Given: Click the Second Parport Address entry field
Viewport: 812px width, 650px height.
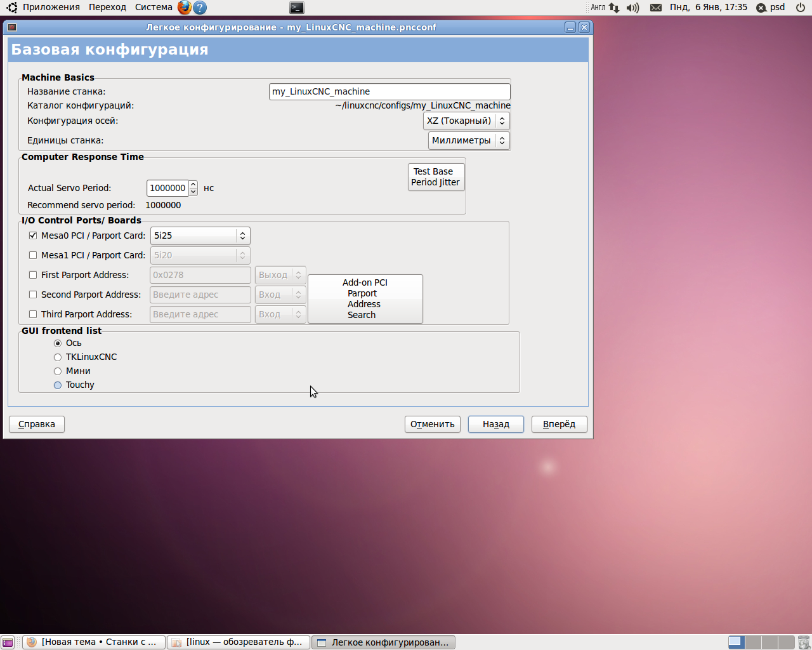Looking at the screenshot, I should click(x=200, y=295).
